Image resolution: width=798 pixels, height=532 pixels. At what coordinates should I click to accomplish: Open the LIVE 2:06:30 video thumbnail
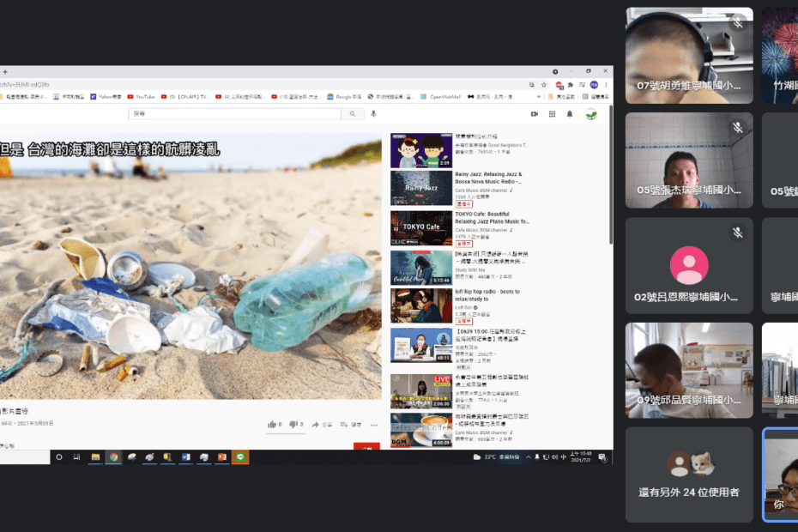point(421,391)
